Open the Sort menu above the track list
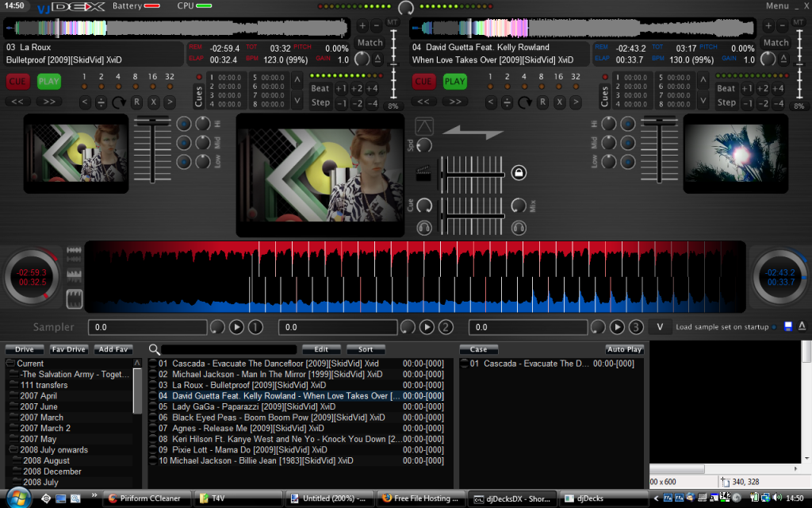 click(x=366, y=349)
